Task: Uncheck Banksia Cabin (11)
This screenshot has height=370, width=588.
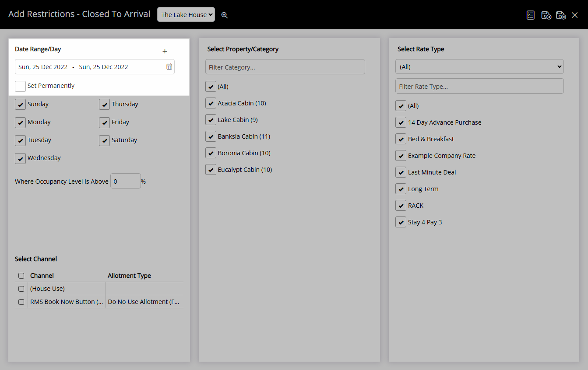Action: tap(211, 136)
